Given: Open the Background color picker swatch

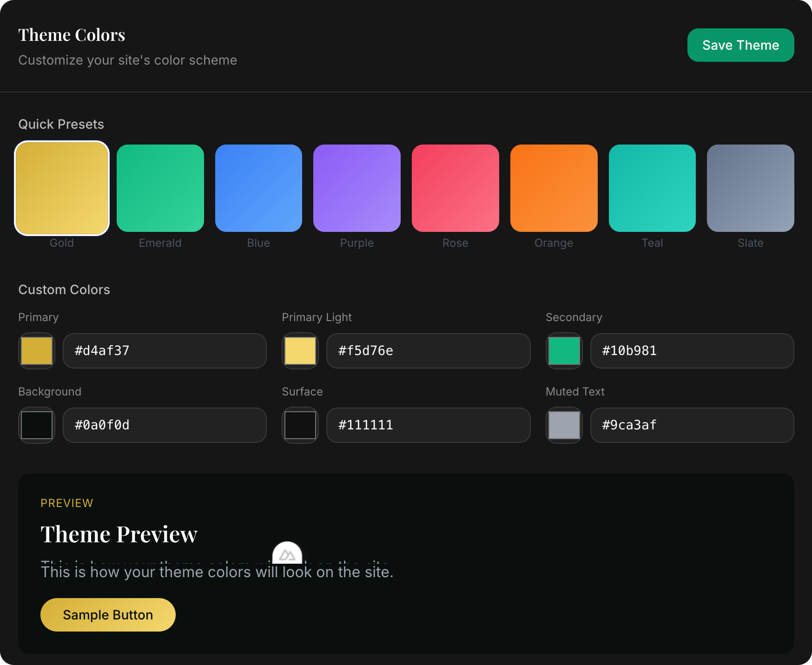Looking at the screenshot, I should 37,425.
